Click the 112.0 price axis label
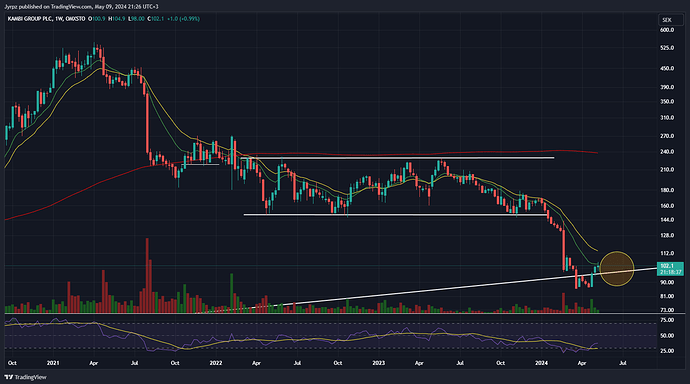 point(667,253)
